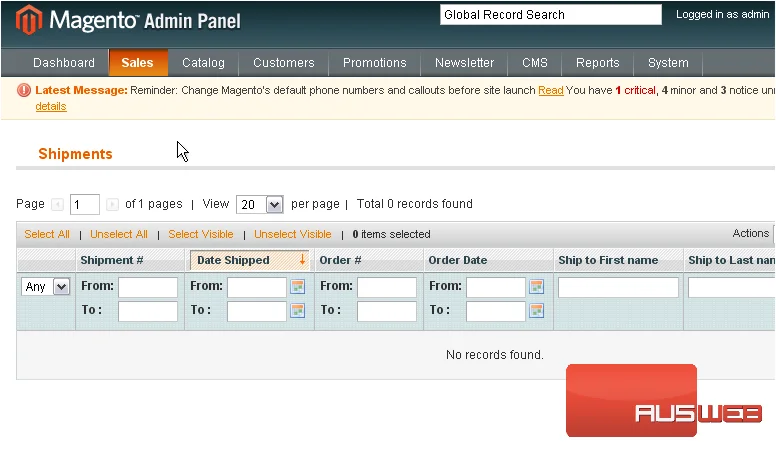This screenshot has height=450, width=776.
Task: Open the Newsletter menu
Action: [x=465, y=63]
